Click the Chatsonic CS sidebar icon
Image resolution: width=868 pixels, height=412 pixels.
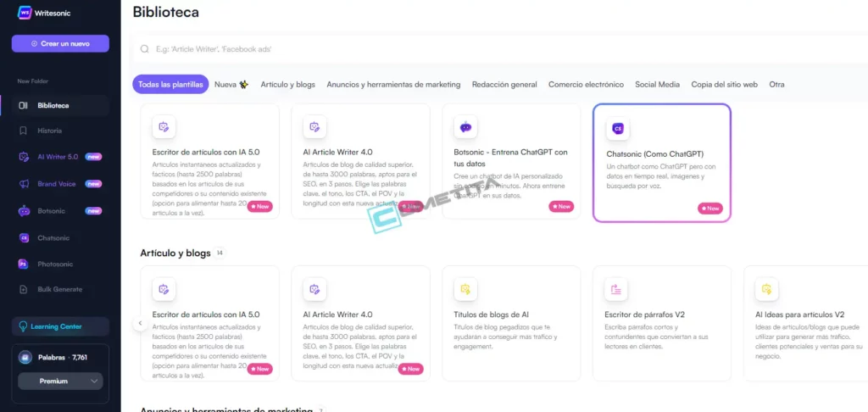pos(23,237)
